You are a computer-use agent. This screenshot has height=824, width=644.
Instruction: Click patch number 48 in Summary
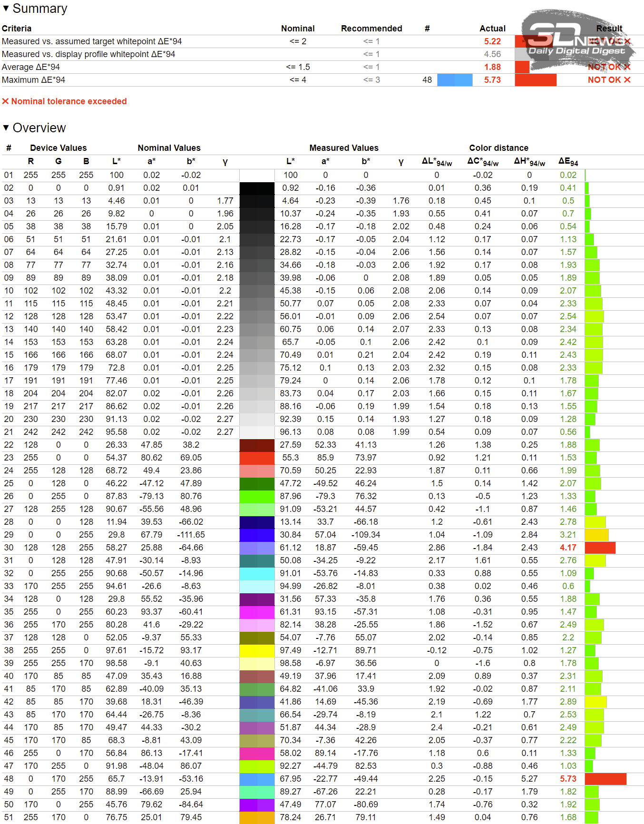(427, 80)
